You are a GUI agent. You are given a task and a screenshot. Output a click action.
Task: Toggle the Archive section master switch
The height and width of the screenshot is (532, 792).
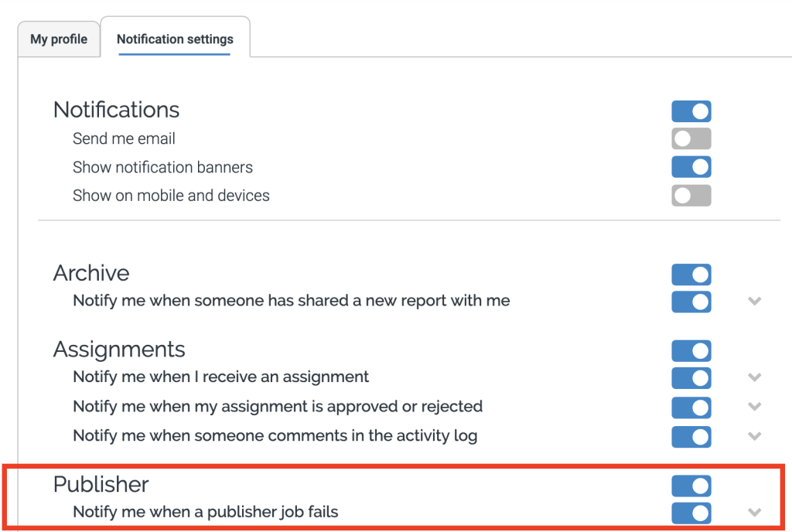tap(691, 275)
